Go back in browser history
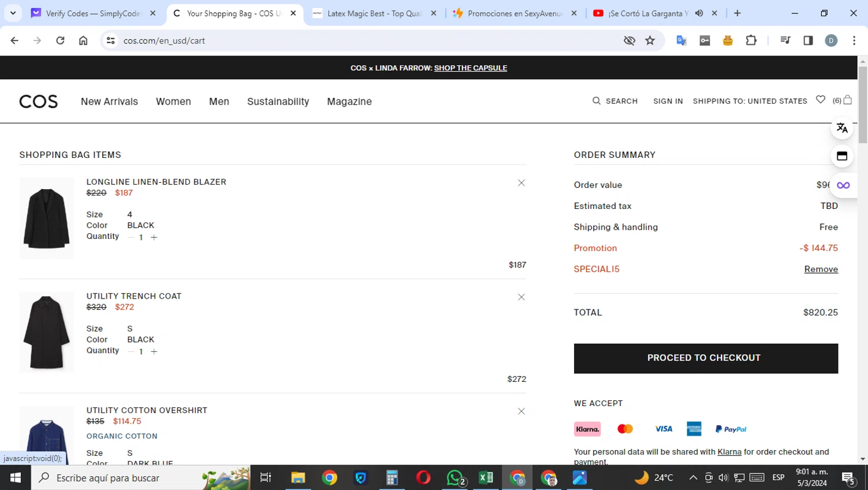The image size is (868, 490). coord(14,40)
